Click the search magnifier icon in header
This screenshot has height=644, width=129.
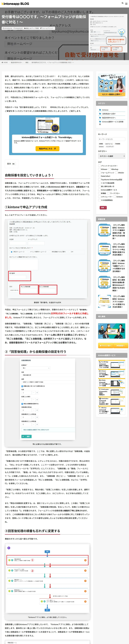coord(122,3)
